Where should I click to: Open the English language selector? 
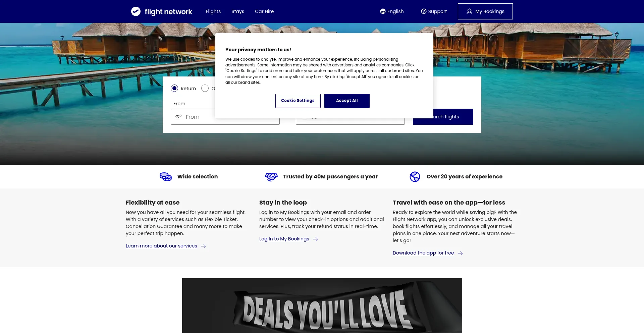tap(392, 11)
